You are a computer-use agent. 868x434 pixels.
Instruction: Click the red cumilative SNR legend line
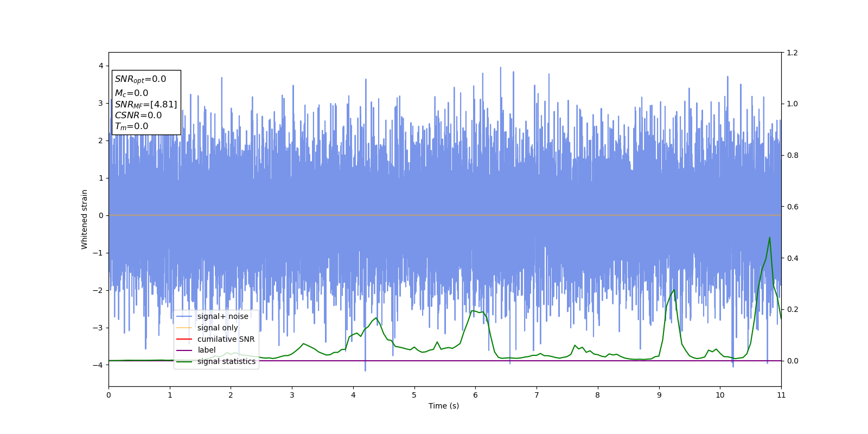[184, 340]
